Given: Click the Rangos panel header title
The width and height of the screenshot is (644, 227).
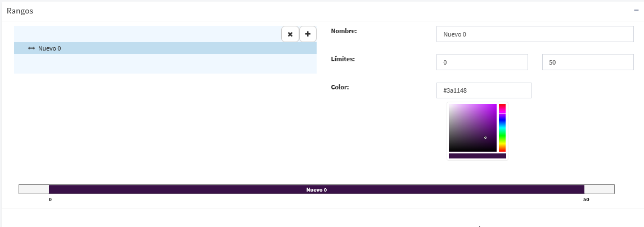Looking at the screenshot, I should (20, 11).
